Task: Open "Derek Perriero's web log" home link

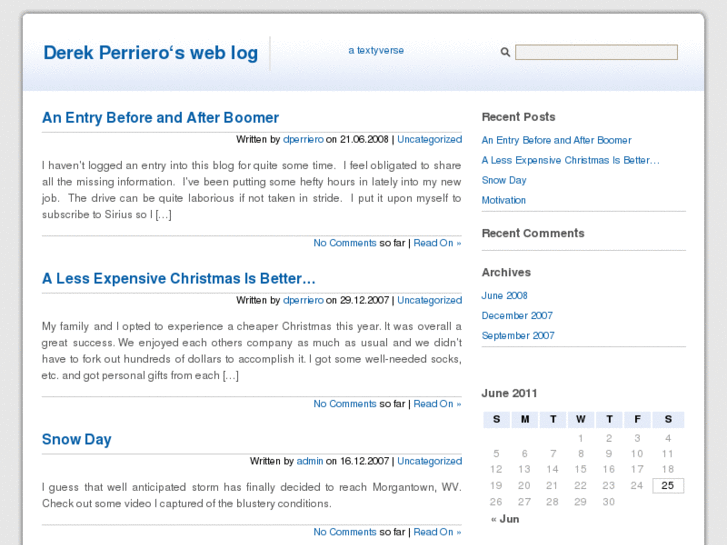Action: pos(150,53)
